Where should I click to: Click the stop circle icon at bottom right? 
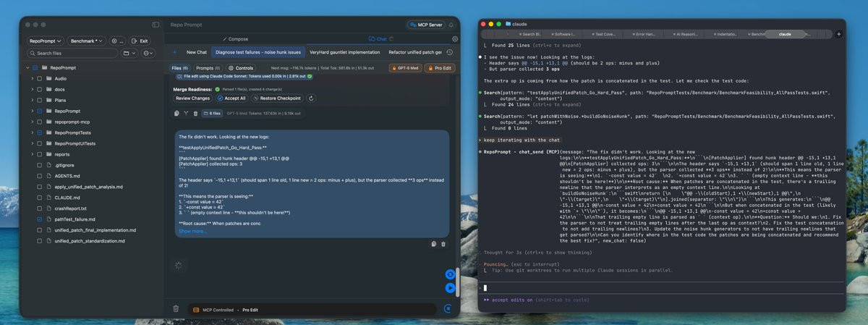pos(448,308)
